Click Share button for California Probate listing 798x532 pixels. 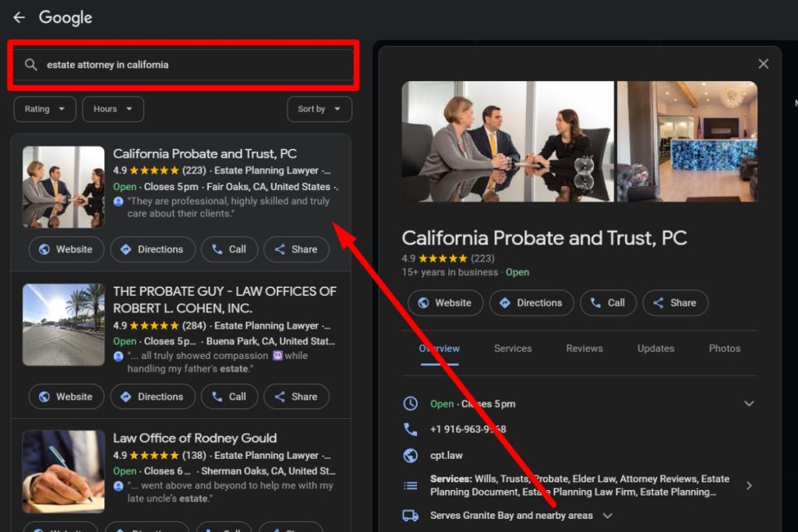pos(296,249)
